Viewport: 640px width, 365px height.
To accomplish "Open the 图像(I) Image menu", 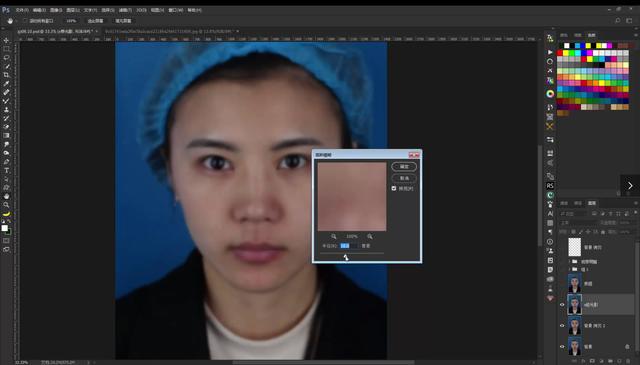I will (56, 10).
